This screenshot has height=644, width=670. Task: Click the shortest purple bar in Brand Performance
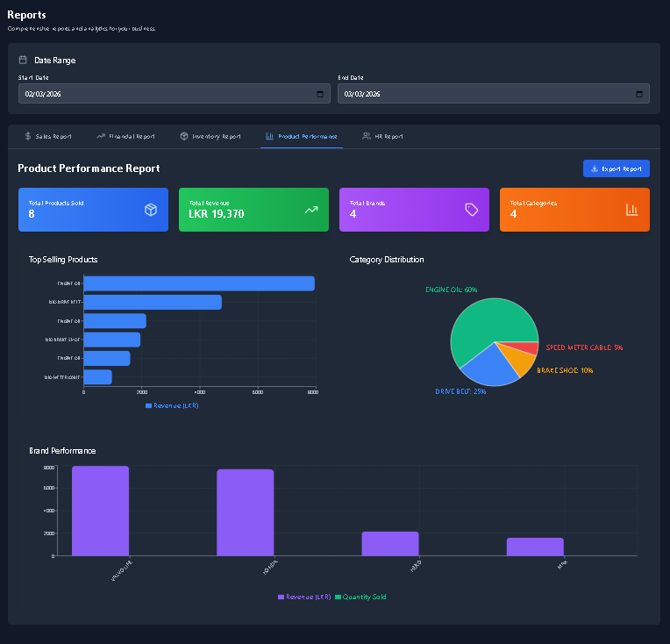coord(535,547)
